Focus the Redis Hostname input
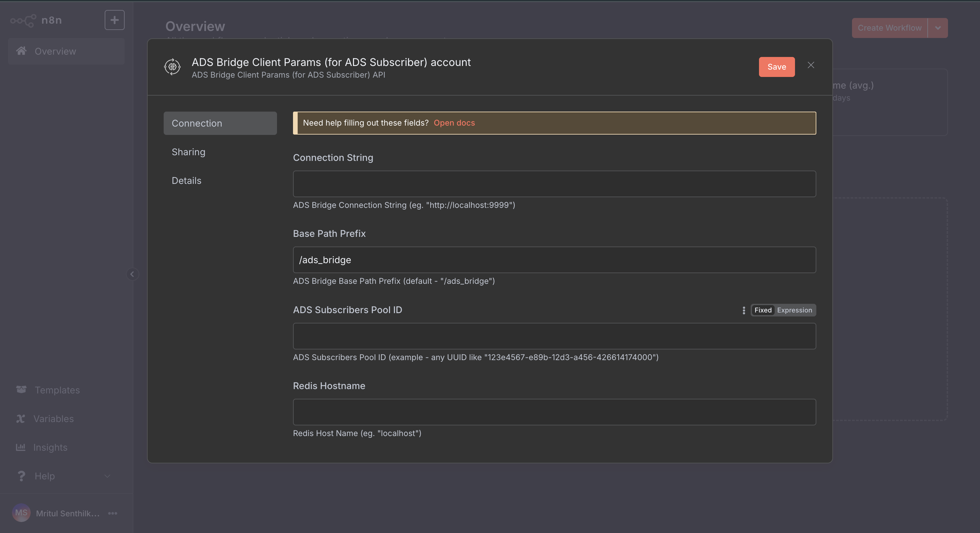This screenshot has height=533, width=980. (554, 412)
